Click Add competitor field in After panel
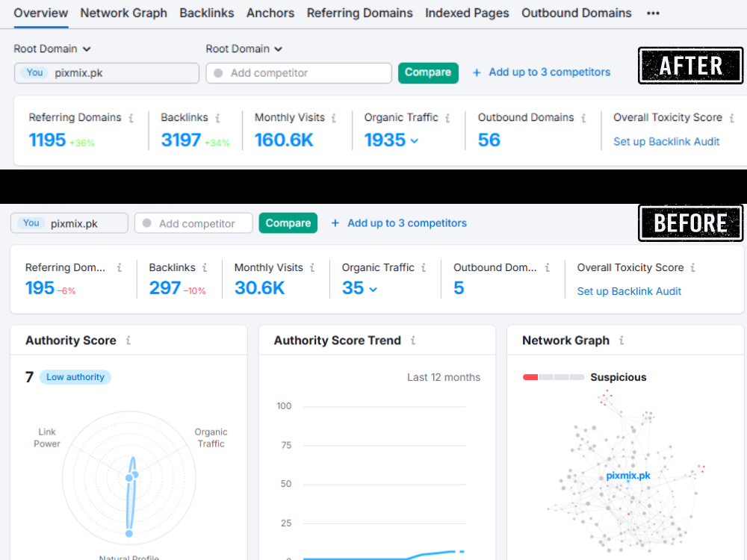Viewport: 747px width, 560px height. (x=299, y=73)
